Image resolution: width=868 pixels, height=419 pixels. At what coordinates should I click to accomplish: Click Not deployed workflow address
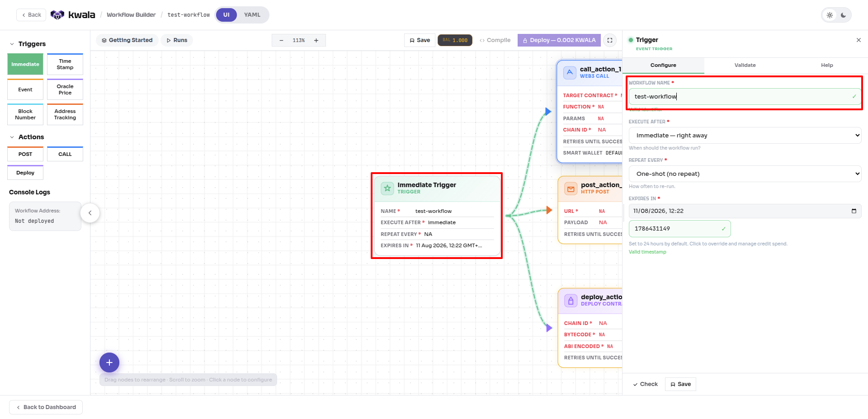coord(34,221)
